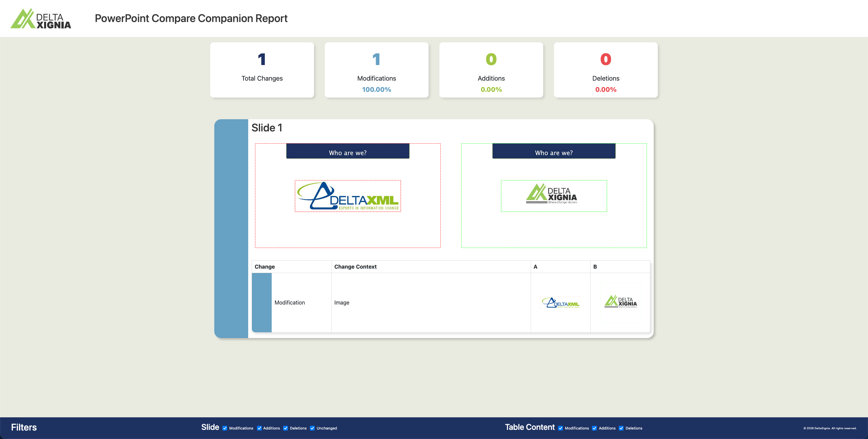
Task: Click the DeltaXML logo in the left slide preview
Action: (x=348, y=196)
